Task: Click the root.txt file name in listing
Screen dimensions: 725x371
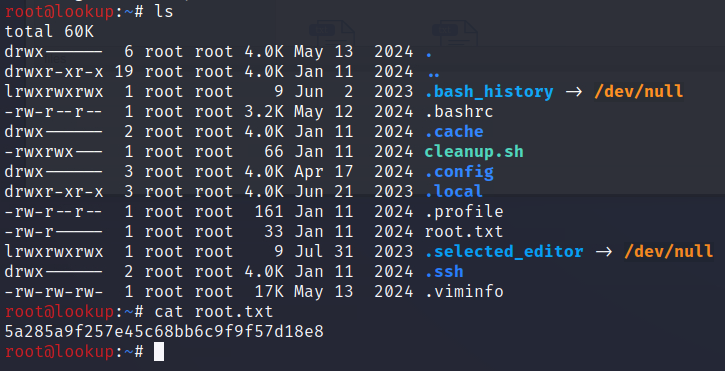Action: [464, 231]
